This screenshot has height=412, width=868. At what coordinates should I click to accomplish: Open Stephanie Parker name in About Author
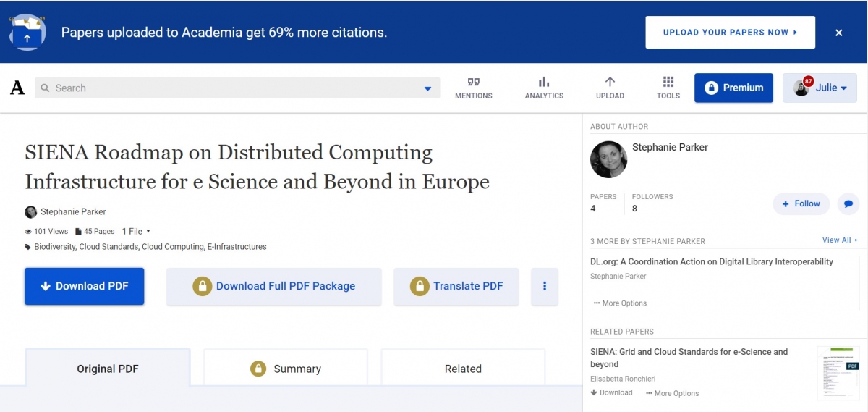coord(670,147)
